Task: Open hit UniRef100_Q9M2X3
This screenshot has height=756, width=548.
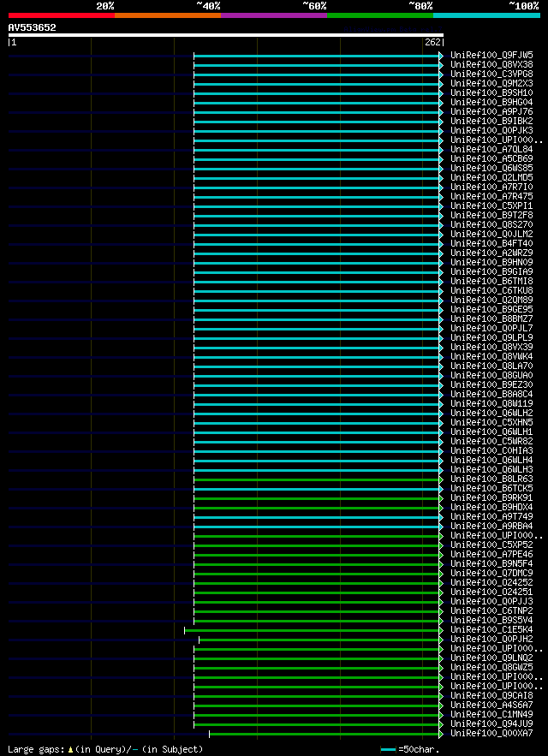Action: (x=491, y=83)
